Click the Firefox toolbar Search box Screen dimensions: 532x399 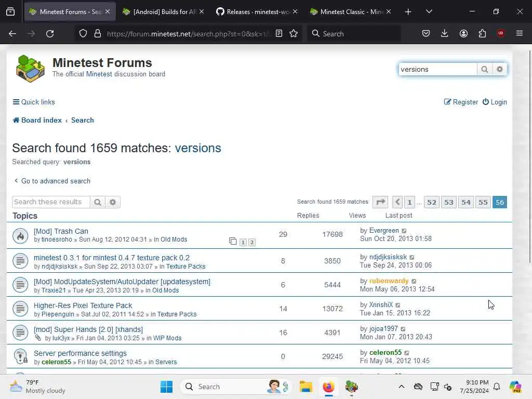[353, 34]
